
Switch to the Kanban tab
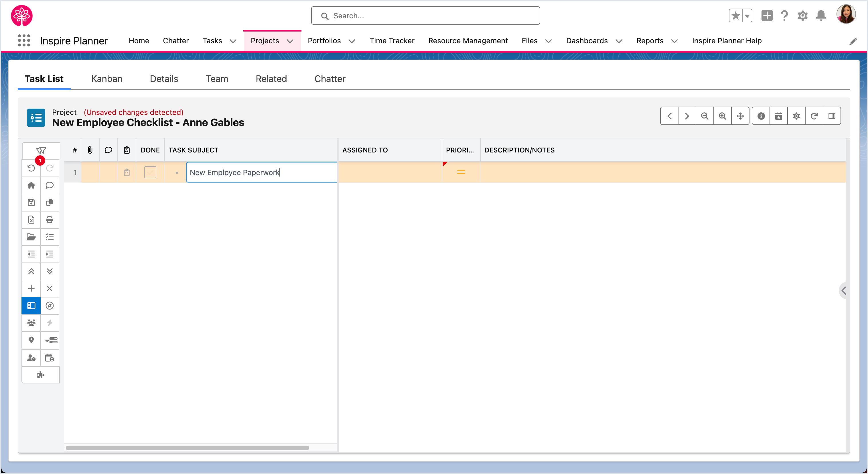pyautogui.click(x=106, y=79)
